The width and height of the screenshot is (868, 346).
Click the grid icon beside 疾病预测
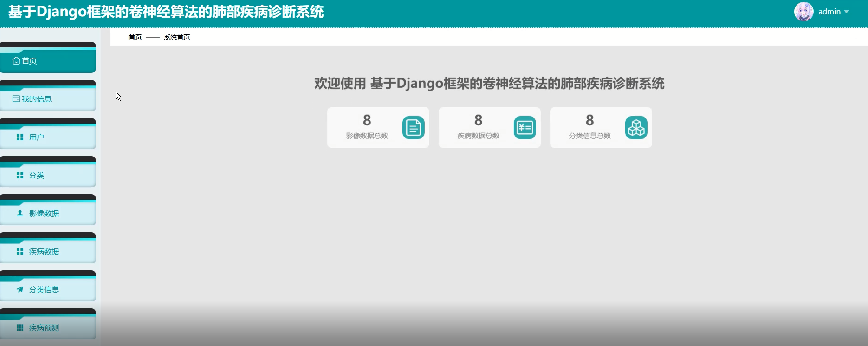pyautogui.click(x=20, y=327)
